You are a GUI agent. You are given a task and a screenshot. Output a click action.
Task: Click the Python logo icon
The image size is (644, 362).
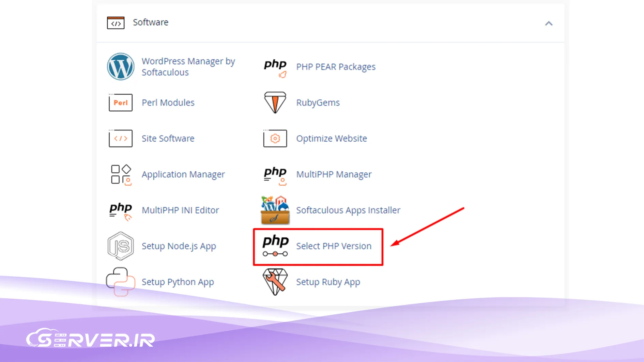121,282
